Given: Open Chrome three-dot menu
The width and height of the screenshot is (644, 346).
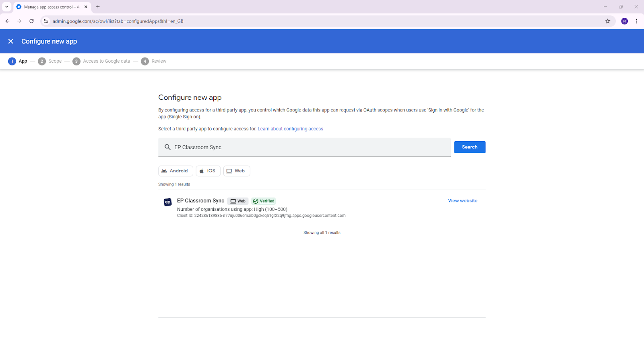Looking at the screenshot, I should pyautogui.click(x=636, y=21).
